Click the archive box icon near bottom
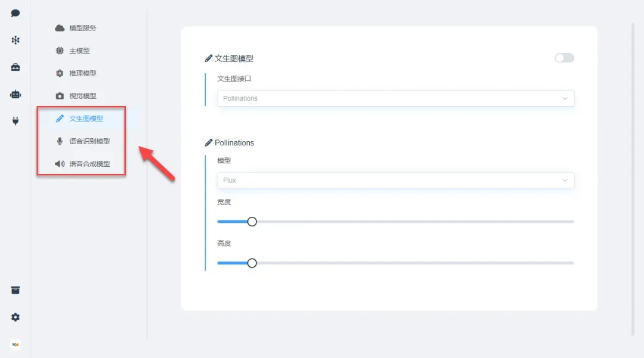The height and width of the screenshot is (358, 644). (x=16, y=290)
